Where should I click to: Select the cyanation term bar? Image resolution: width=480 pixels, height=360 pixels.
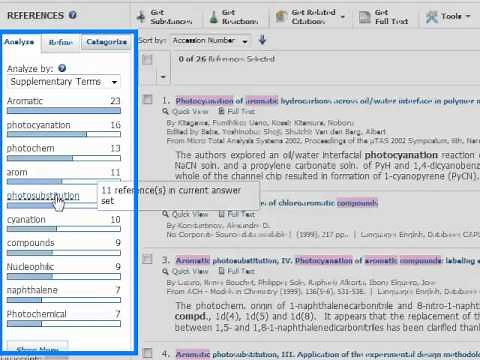click(64, 229)
